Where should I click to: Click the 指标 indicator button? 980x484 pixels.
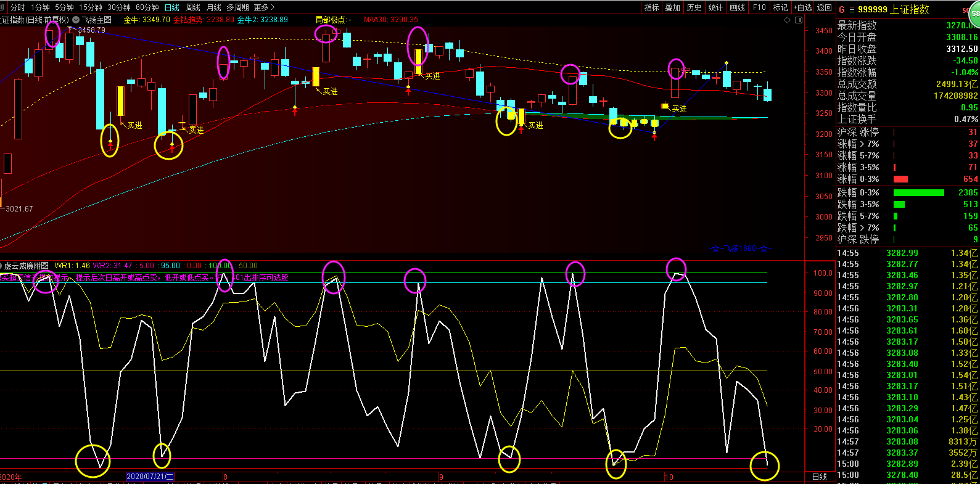(x=652, y=7)
